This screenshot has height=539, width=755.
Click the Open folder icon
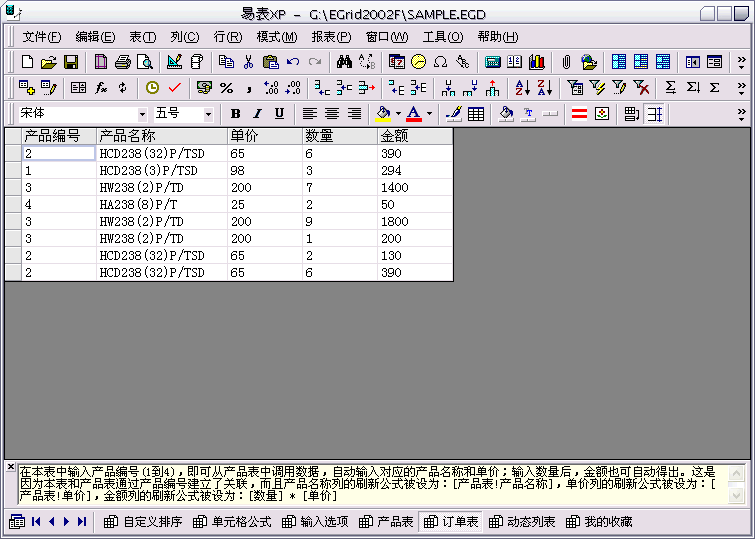49,62
